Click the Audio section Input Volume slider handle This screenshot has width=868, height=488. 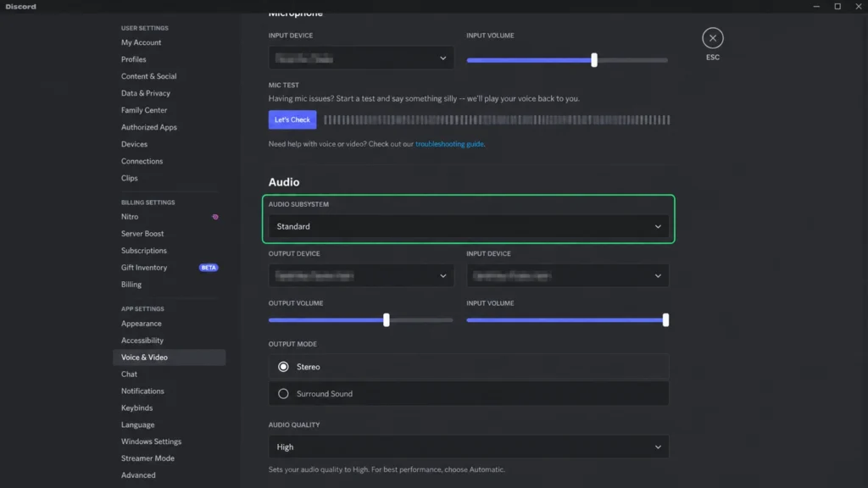tap(665, 319)
